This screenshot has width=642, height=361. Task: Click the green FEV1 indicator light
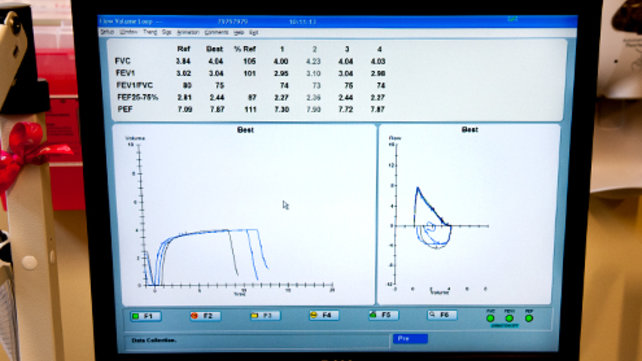[x=509, y=318]
